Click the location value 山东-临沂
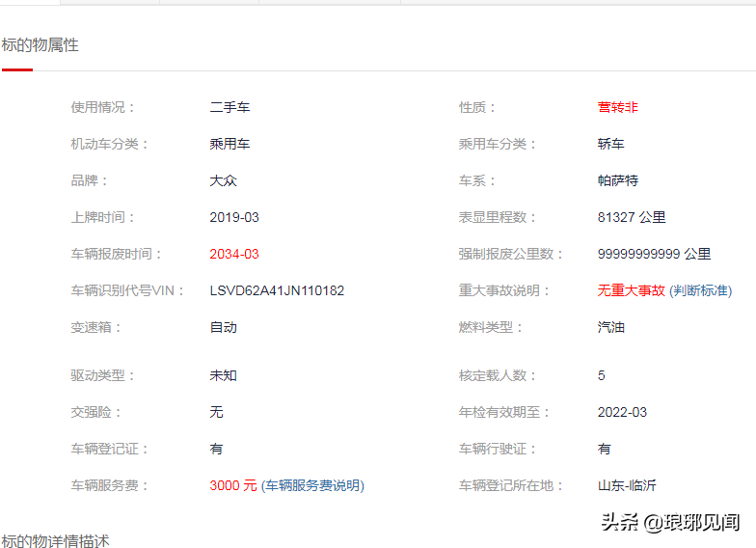756x548 pixels. tap(627, 485)
